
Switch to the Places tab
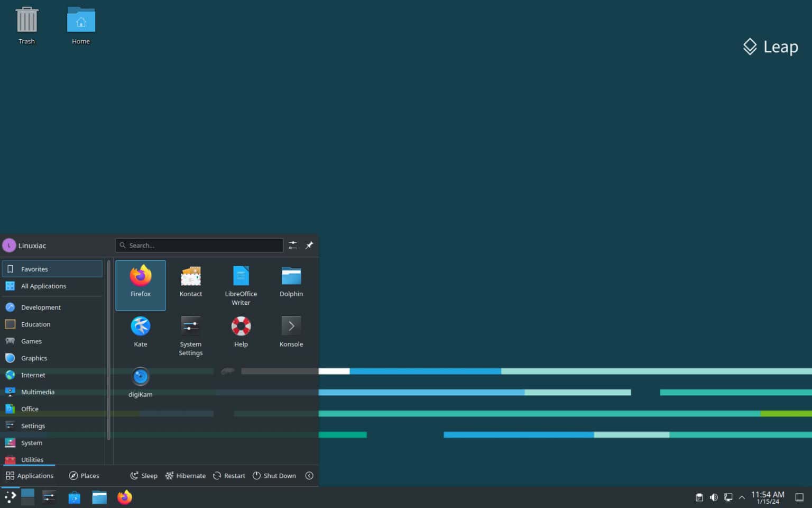click(84, 475)
